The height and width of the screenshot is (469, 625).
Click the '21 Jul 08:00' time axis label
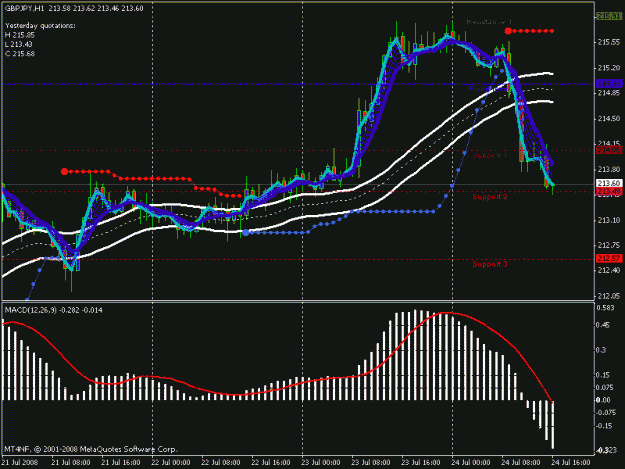pyautogui.click(x=71, y=462)
